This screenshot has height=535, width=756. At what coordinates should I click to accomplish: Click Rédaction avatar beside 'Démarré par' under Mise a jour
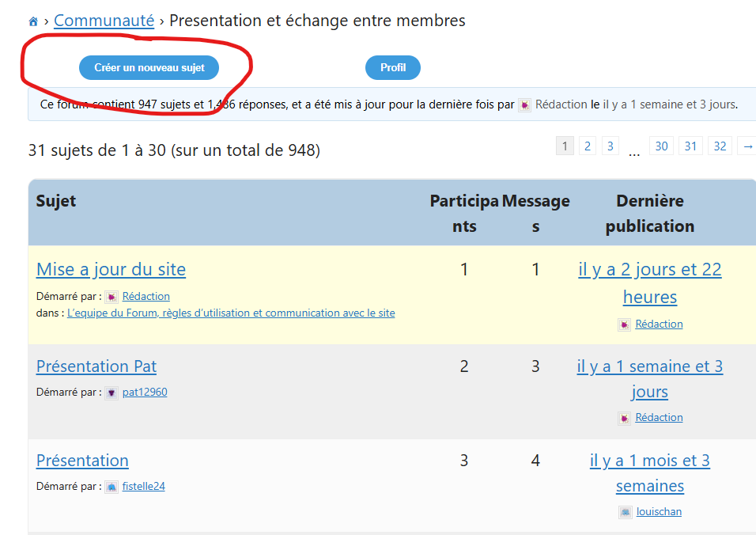pos(112,297)
